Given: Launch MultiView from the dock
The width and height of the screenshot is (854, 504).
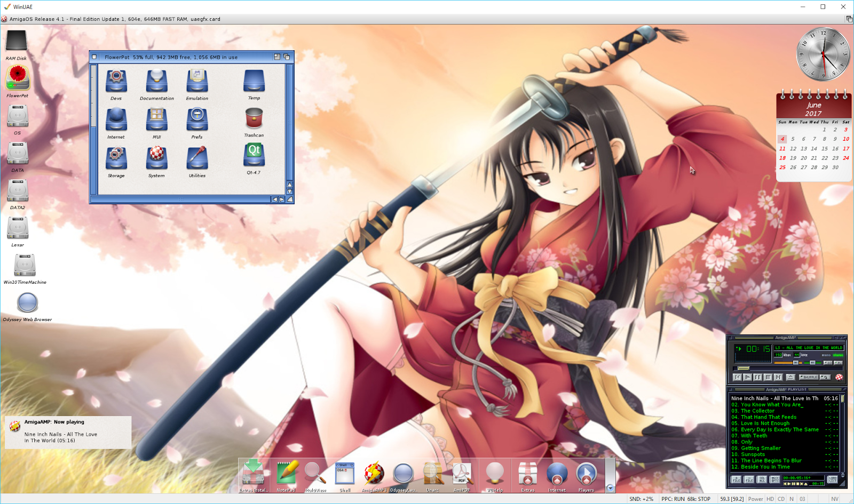Looking at the screenshot, I should 315,475.
